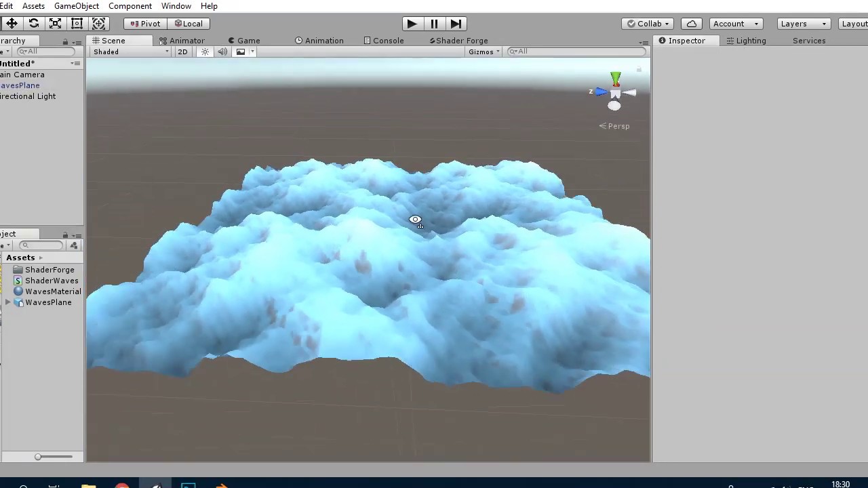Open the Edit menu
Viewport: 868px width, 488px height.
[6, 6]
